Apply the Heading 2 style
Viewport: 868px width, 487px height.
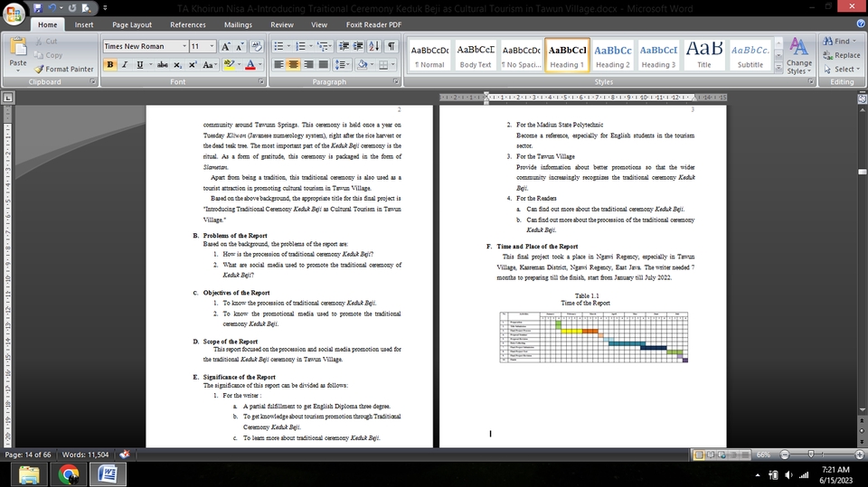click(x=613, y=55)
